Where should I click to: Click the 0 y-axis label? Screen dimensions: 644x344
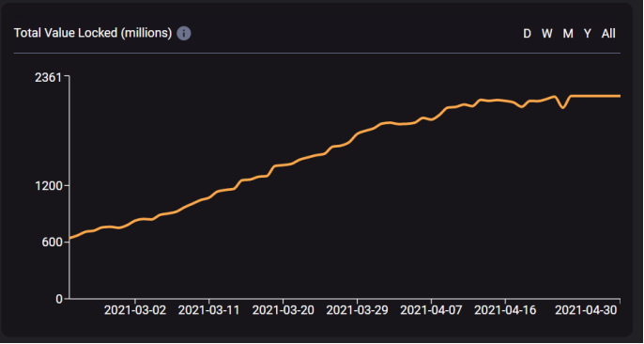(59, 299)
